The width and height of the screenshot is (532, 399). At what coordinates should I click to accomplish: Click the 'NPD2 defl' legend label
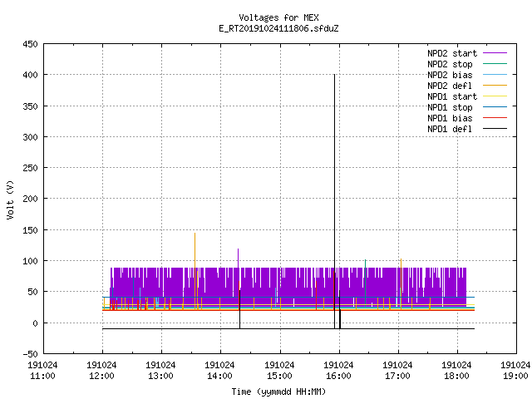(x=450, y=86)
